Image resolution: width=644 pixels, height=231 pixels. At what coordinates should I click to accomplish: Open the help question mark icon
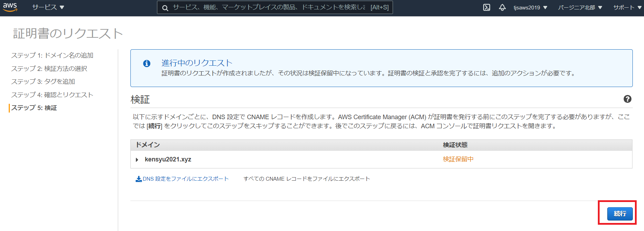click(x=627, y=99)
